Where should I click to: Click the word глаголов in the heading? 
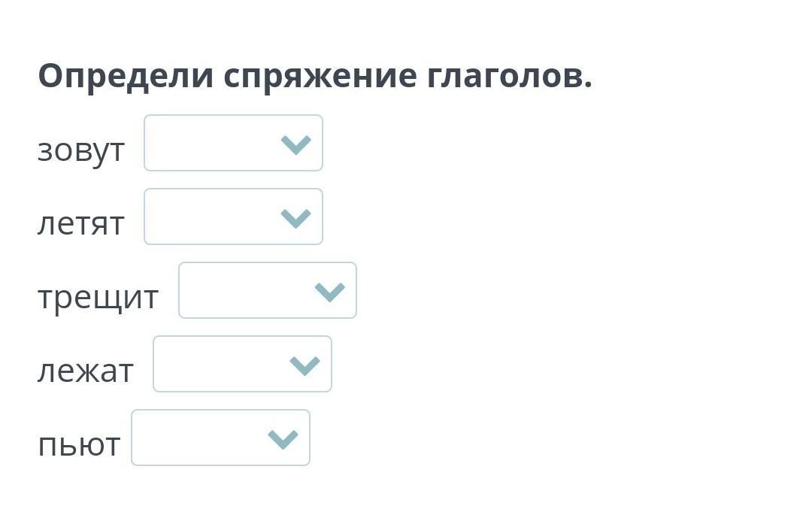click(x=505, y=76)
